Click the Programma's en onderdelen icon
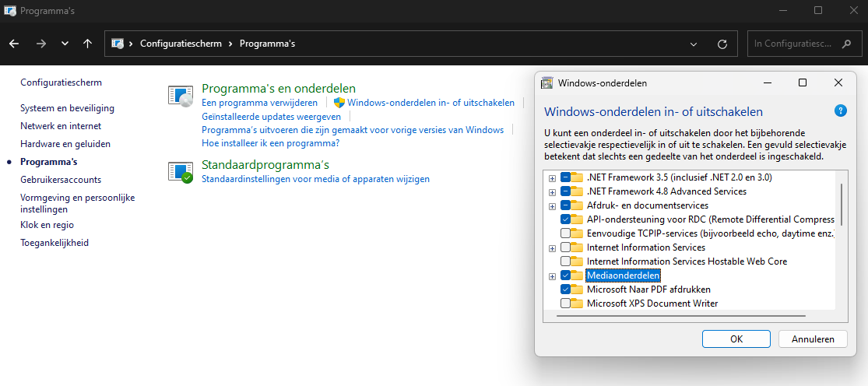 (x=181, y=96)
